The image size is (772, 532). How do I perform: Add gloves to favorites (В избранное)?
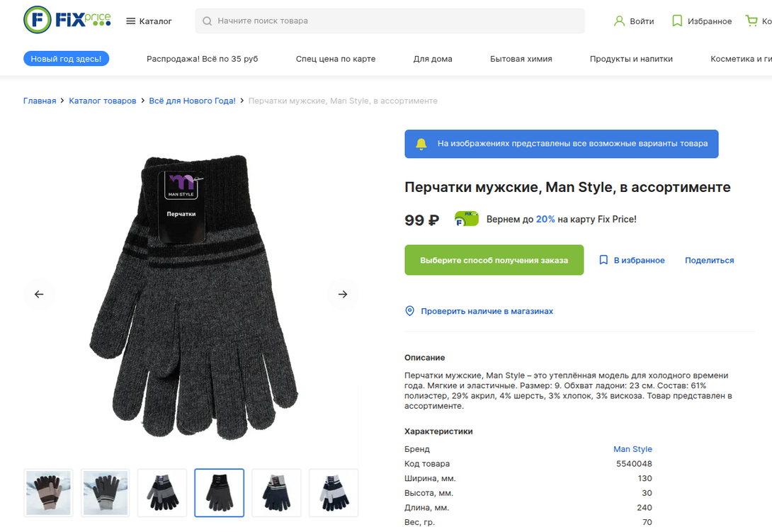pos(632,260)
